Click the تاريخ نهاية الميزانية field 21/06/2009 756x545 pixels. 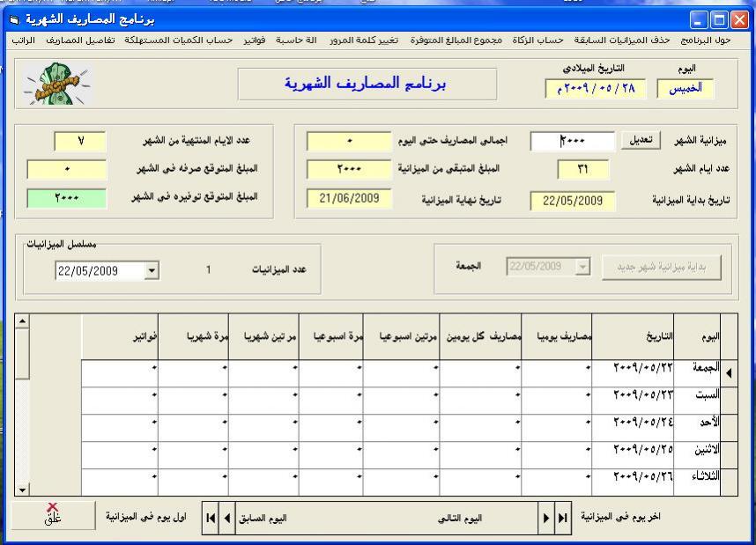(349, 198)
